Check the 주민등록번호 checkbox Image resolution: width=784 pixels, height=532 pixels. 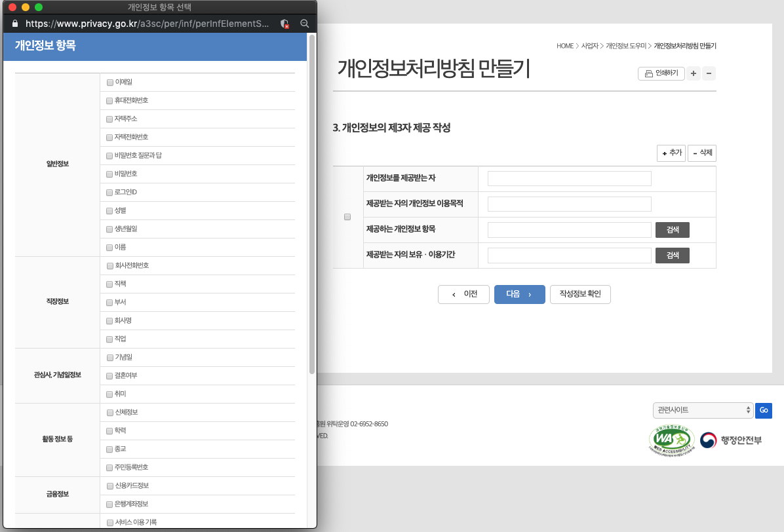[x=109, y=468]
